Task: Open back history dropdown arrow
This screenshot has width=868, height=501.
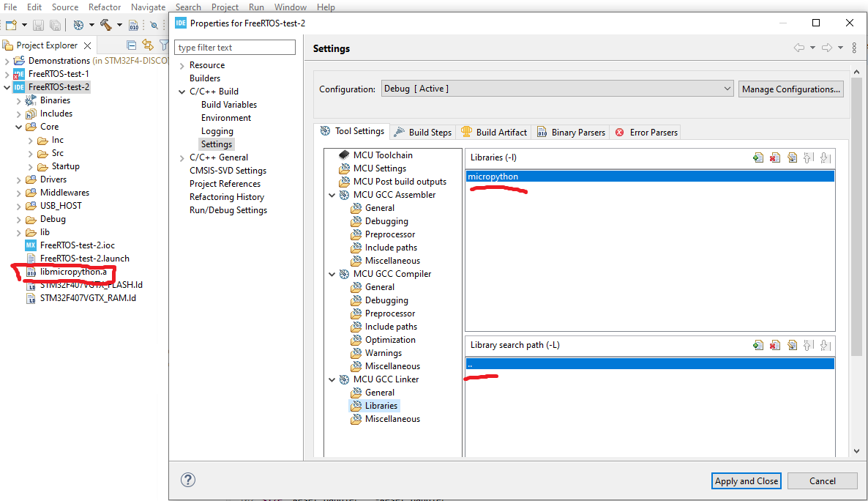Action: [x=812, y=48]
